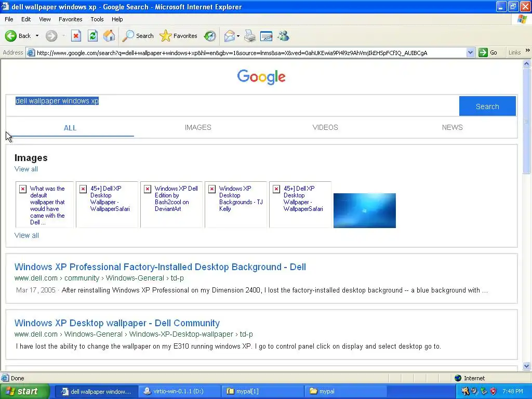Expand the Mail button dropdown arrow
This screenshot has height=399, width=532.
(x=238, y=36)
